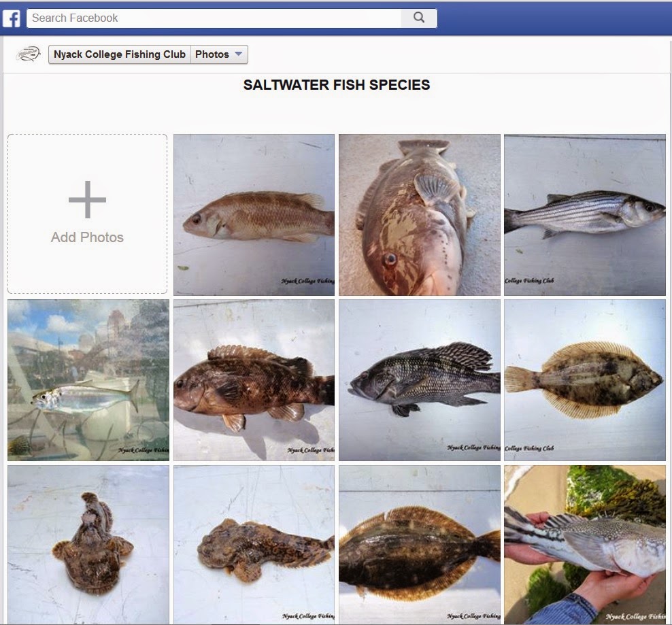Screen dimensions: 672x625
Task: Open the flounder photo in second row
Action: point(585,379)
